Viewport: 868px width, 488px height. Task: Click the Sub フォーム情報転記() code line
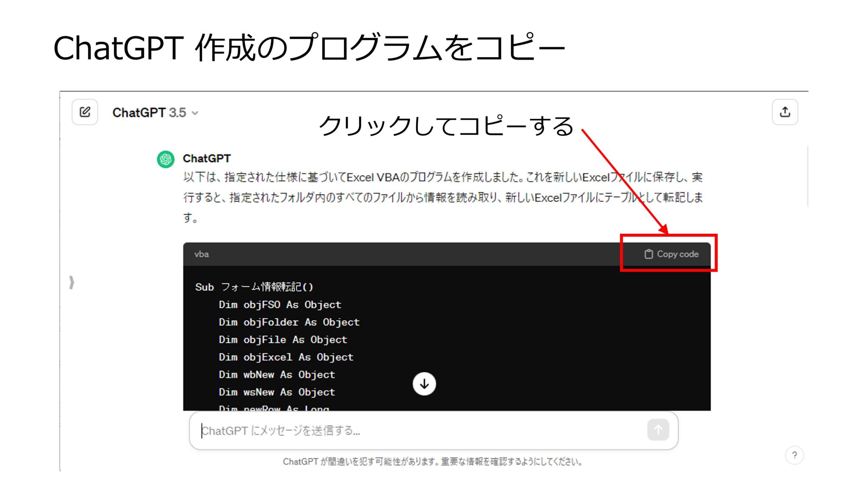coord(253,287)
